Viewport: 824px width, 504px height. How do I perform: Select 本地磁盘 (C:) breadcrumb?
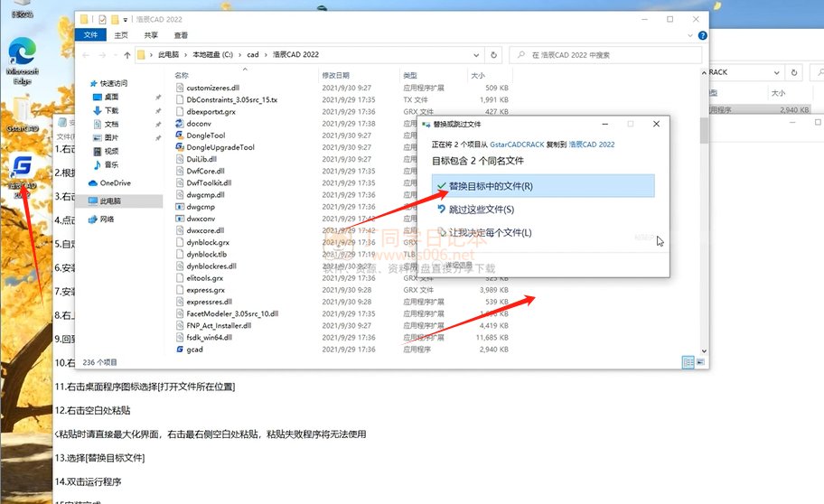(212, 55)
